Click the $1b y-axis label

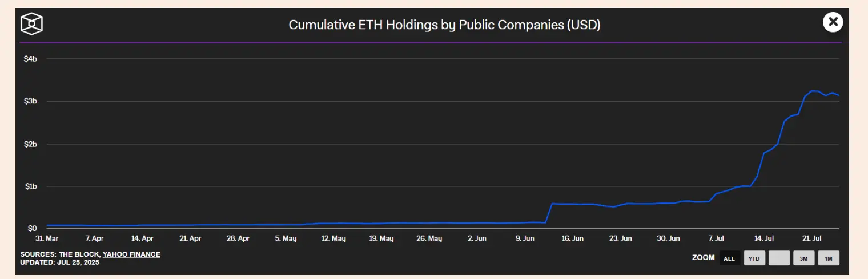pos(30,186)
